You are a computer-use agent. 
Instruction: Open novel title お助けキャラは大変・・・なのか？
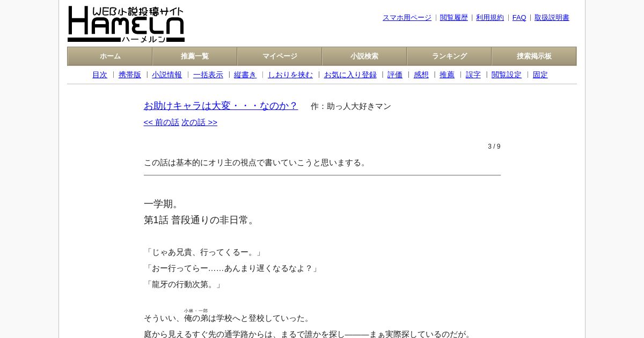point(221,106)
